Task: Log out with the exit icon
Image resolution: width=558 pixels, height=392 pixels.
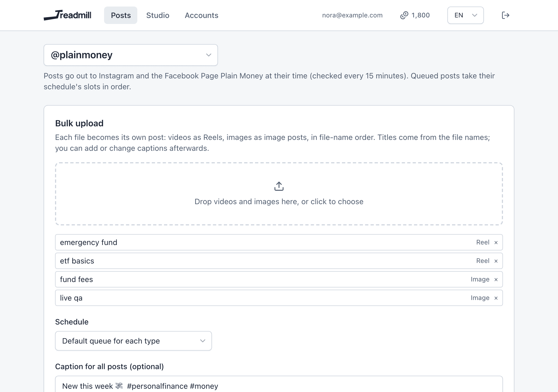Action: pyautogui.click(x=505, y=15)
